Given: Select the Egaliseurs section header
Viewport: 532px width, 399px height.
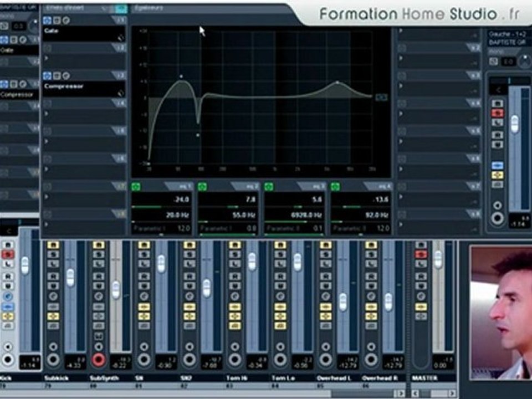Looking at the screenshot, I should pos(149,8).
